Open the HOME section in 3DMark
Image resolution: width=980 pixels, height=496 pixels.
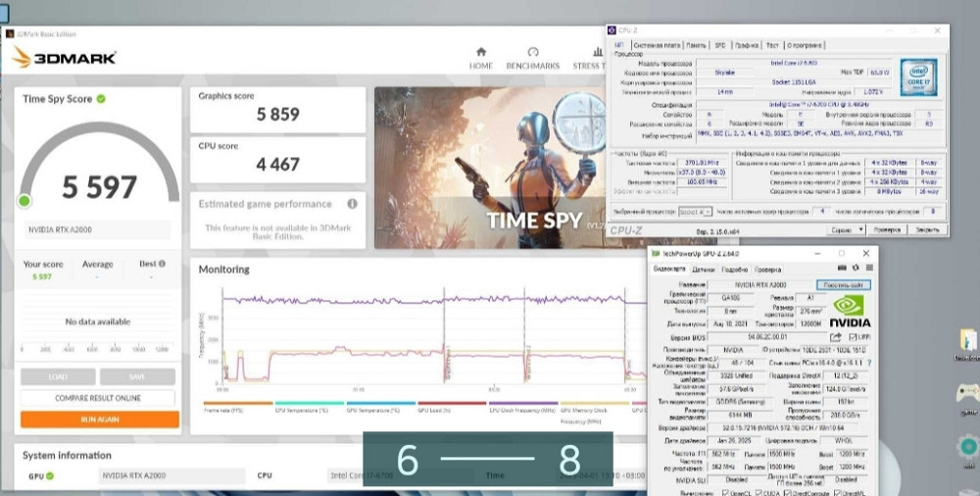click(x=480, y=58)
